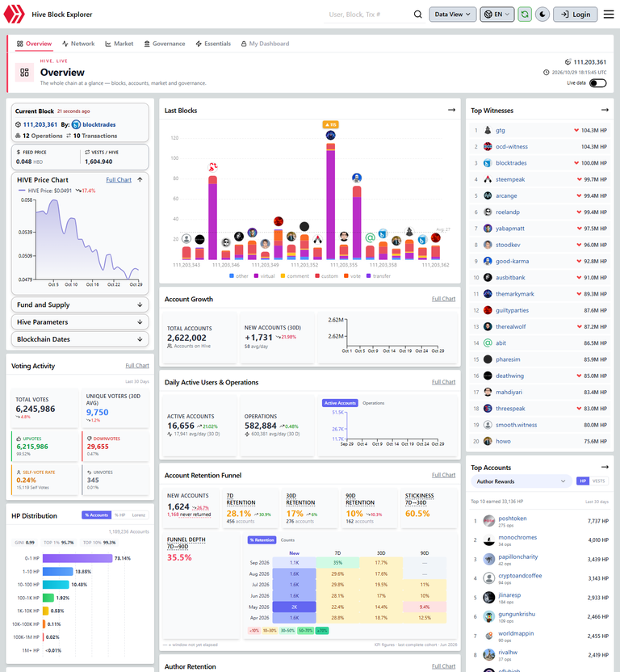Switch to dark mode with moon icon
This screenshot has height=672, width=620.
coord(542,15)
